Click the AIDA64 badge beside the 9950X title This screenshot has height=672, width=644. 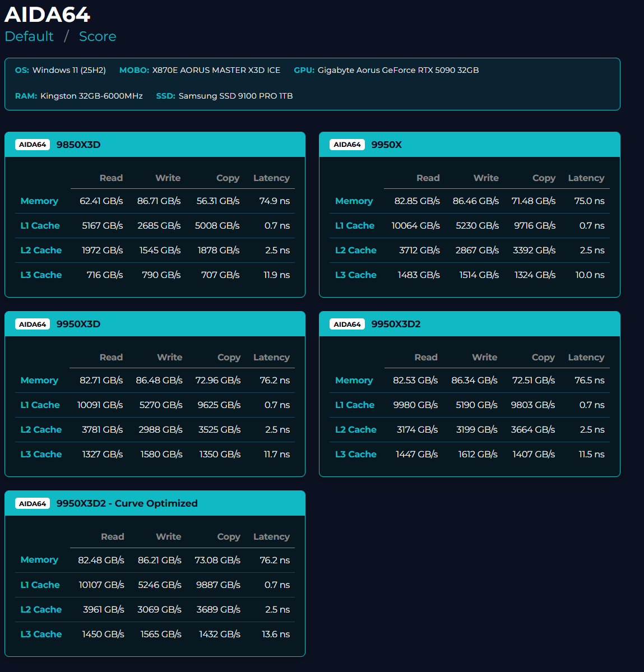click(x=347, y=145)
